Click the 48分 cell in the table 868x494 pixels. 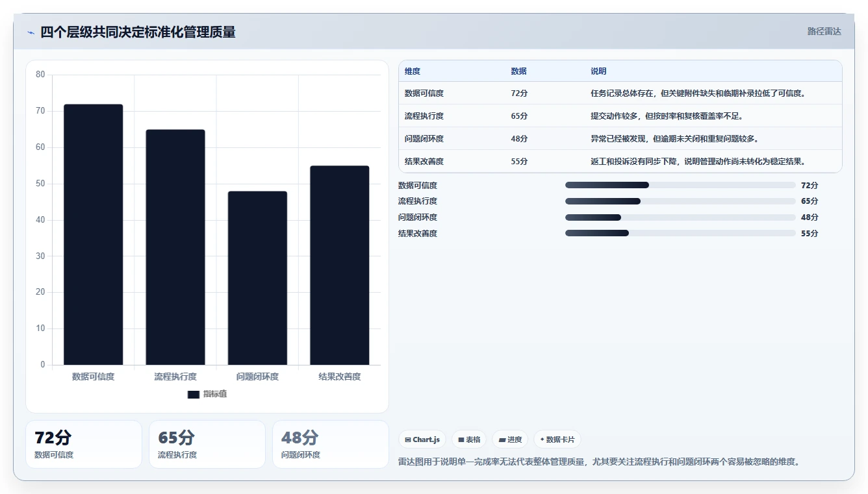[x=519, y=139]
